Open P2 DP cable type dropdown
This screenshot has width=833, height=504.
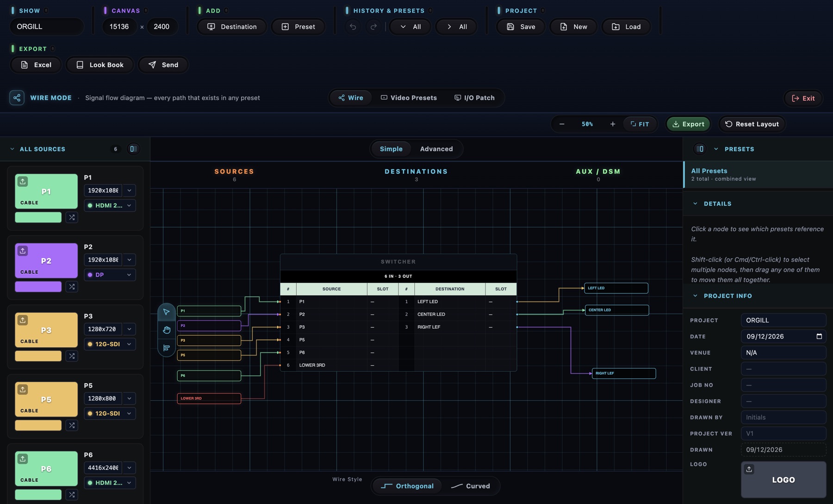click(x=110, y=275)
